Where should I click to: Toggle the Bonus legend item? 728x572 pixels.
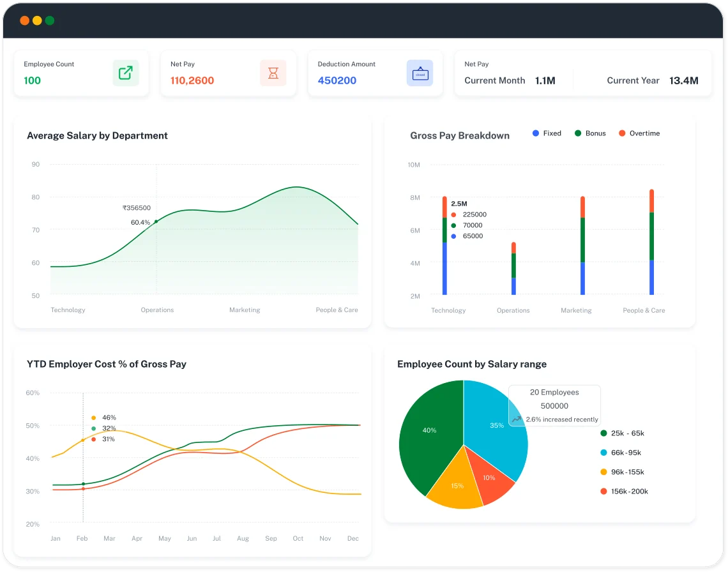(x=590, y=133)
